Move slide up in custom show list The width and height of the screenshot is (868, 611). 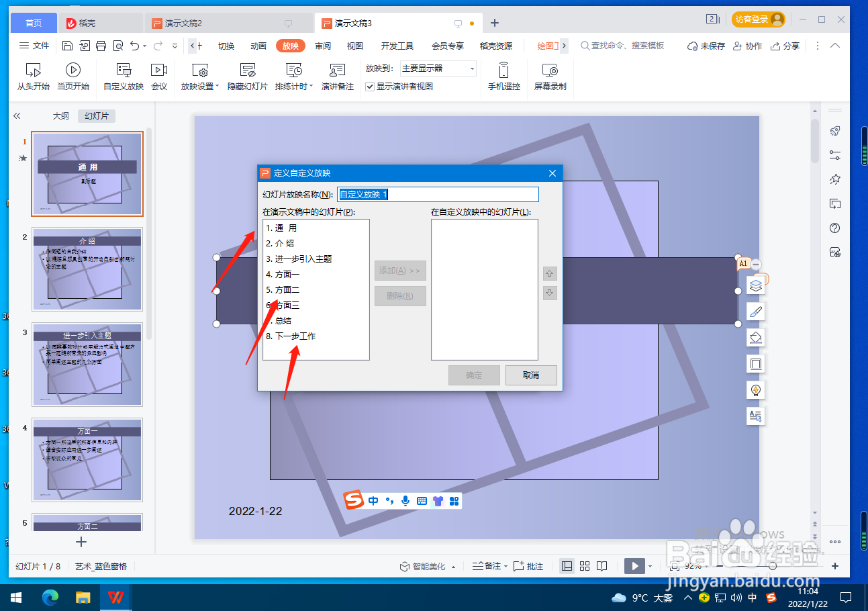[550, 273]
